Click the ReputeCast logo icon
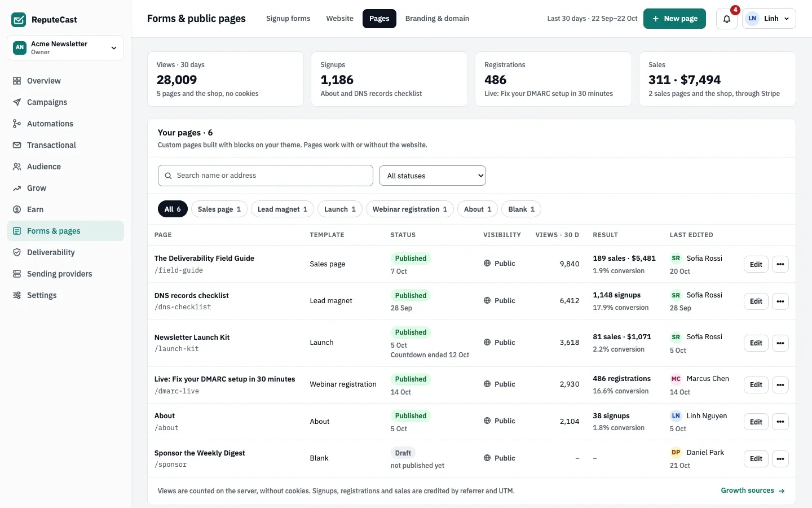 pyautogui.click(x=19, y=20)
